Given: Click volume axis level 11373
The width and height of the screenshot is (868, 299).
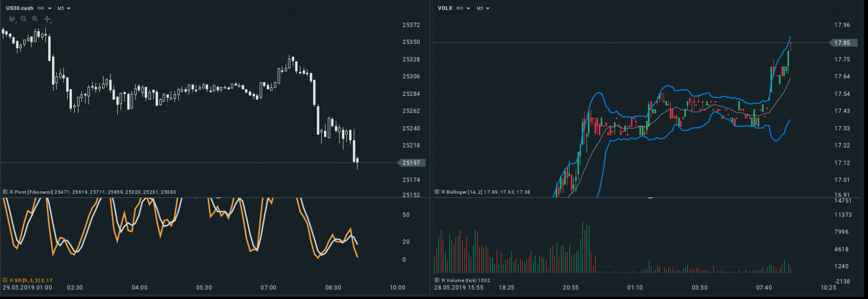Looking at the screenshot, I should click(x=843, y=215).
